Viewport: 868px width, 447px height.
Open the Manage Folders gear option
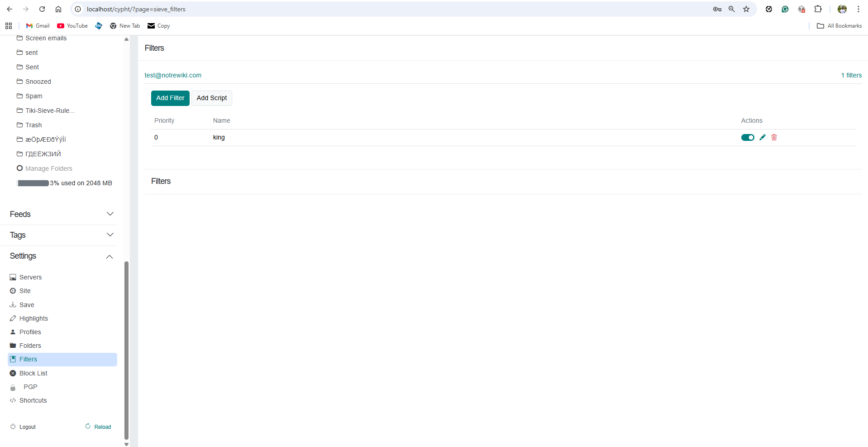point(48,168)
